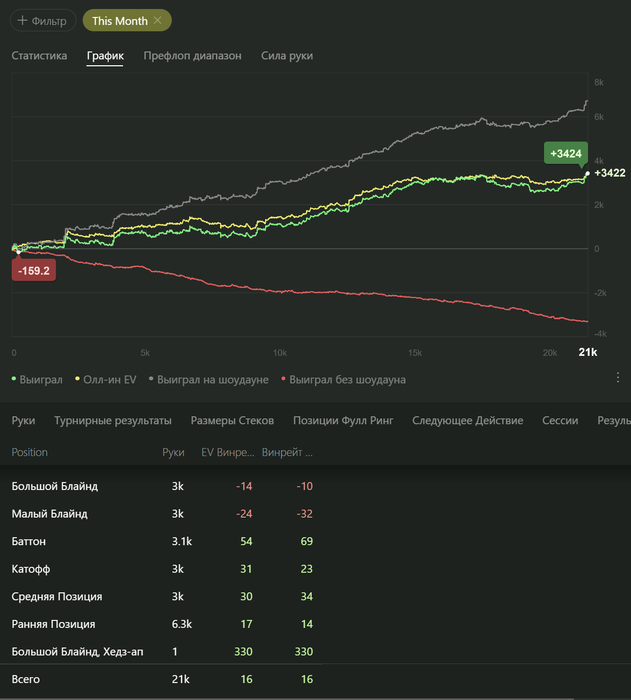Image resolution: width=631 pixels, height=700 pixels.
Task: Toggle Выиграл на шоудауне legend series
Action: (209, 379)
